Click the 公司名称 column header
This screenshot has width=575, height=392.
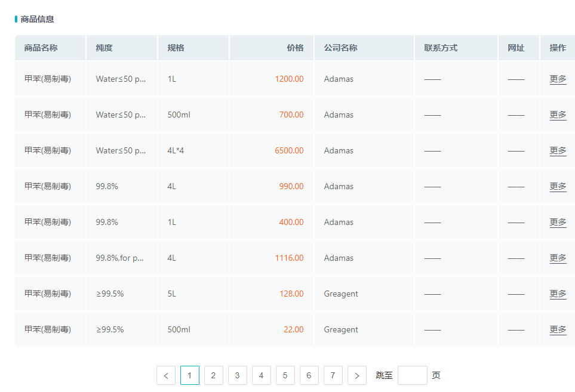pyautogui.click(x=340, y=48)
